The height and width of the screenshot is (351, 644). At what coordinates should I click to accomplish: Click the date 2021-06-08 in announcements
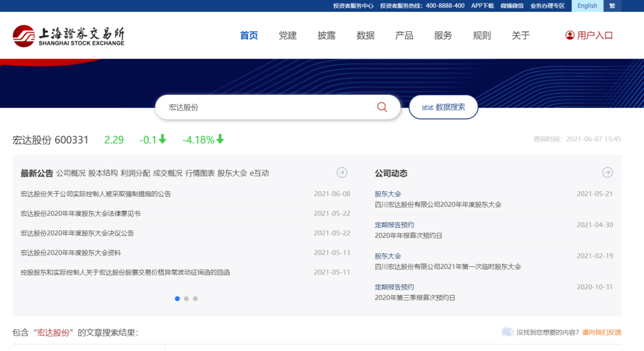332,194
